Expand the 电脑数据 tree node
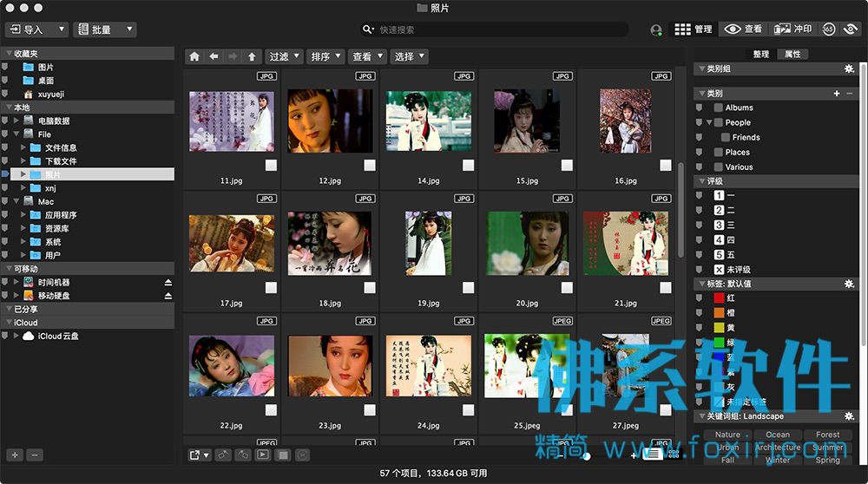Viewport: 868px width, 484px height. click(x=16, y=121)
